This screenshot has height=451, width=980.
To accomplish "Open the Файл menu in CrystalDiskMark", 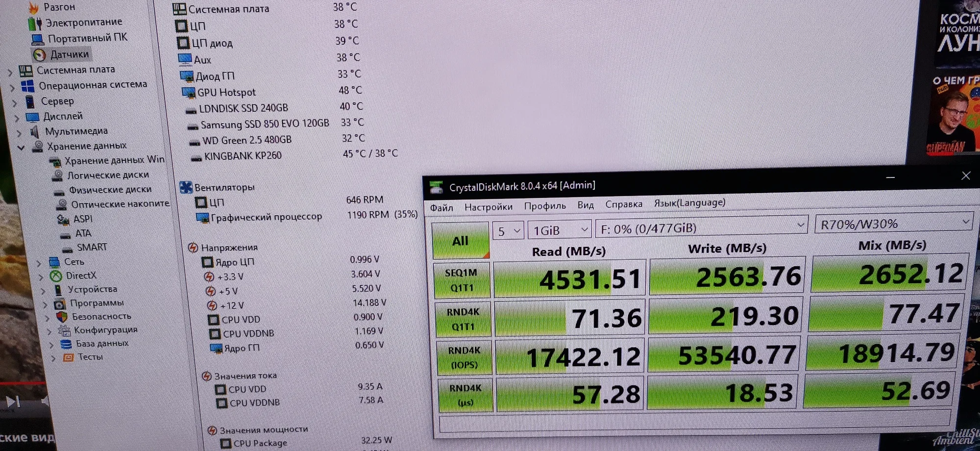I will pyautogui.click(x=441, y=208).
